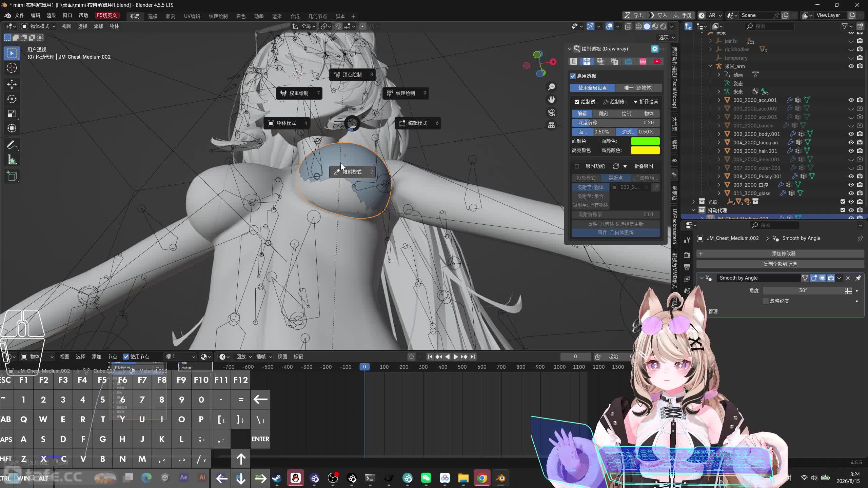Screen dimensions: 868x488
Task: Click the 添加修改器 button
Action: (x=780, y=253)
